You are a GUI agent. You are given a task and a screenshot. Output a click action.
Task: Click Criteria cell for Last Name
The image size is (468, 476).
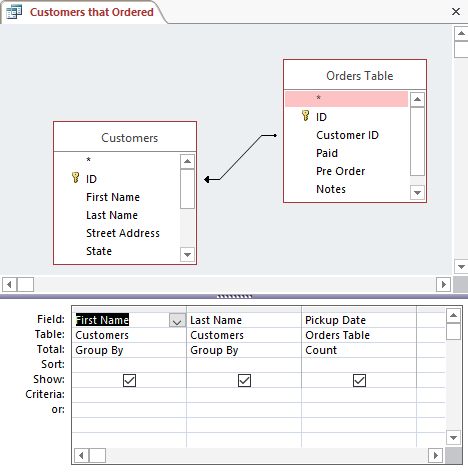(244, 395)
